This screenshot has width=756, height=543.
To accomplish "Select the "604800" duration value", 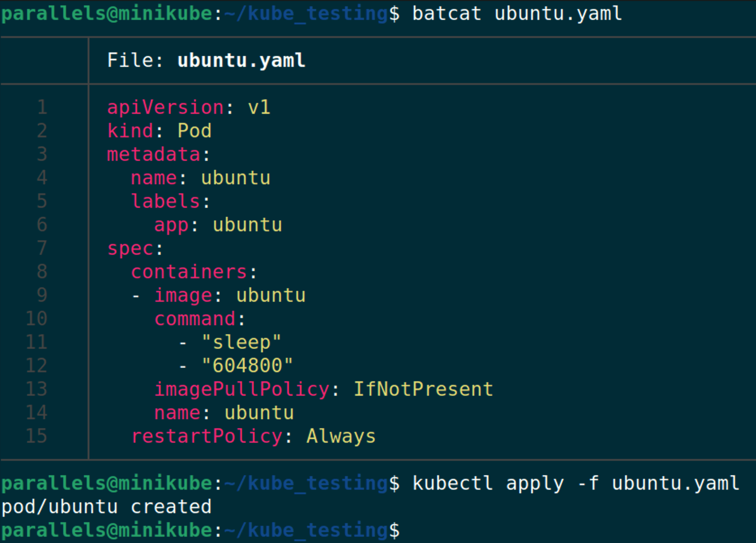I will point(248,365).
